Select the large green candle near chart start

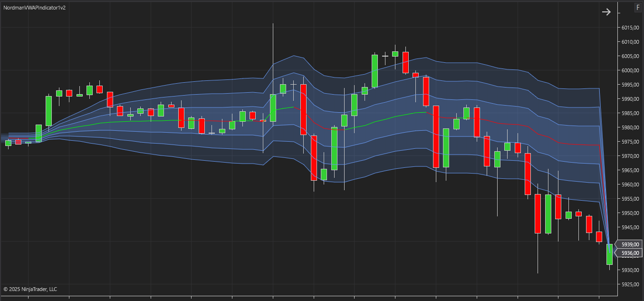point(48,111)
